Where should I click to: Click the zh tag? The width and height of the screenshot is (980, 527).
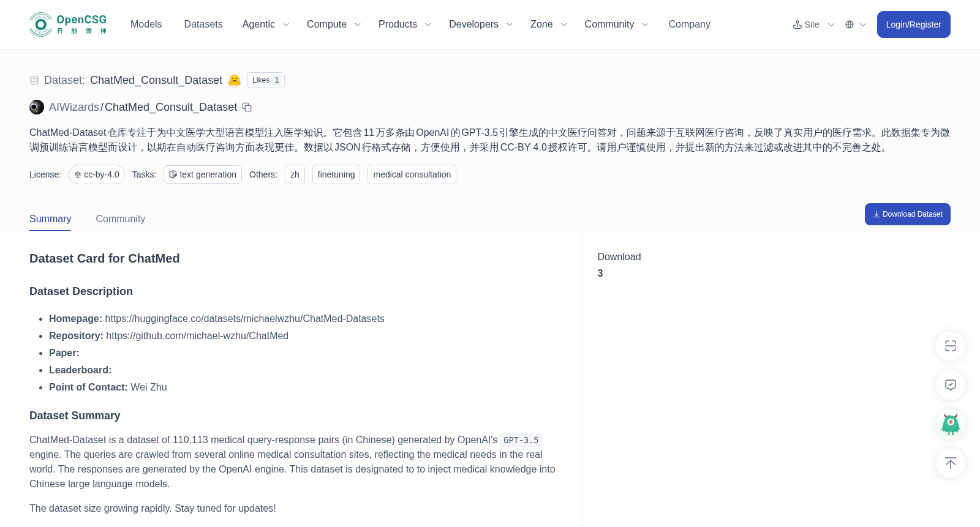[x=295, y=174]
